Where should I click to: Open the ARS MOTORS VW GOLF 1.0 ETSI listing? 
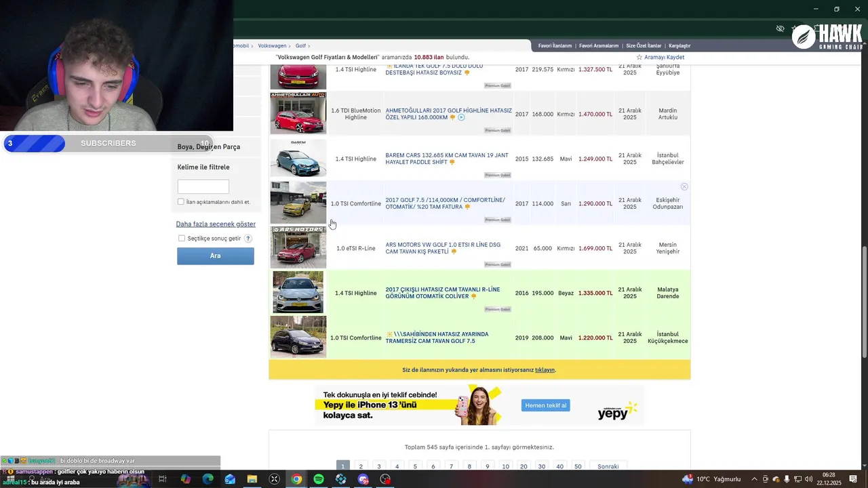443,248
